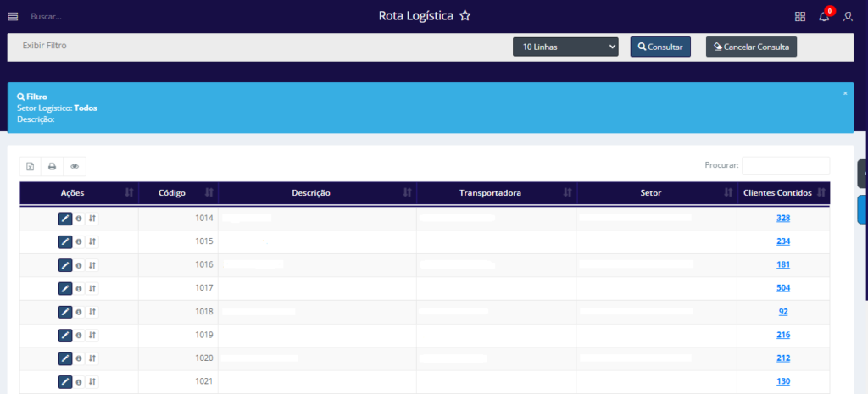Screen dimensions: 868x394
Task: Open the apps grid icon
Action: [x=800, y=16]
